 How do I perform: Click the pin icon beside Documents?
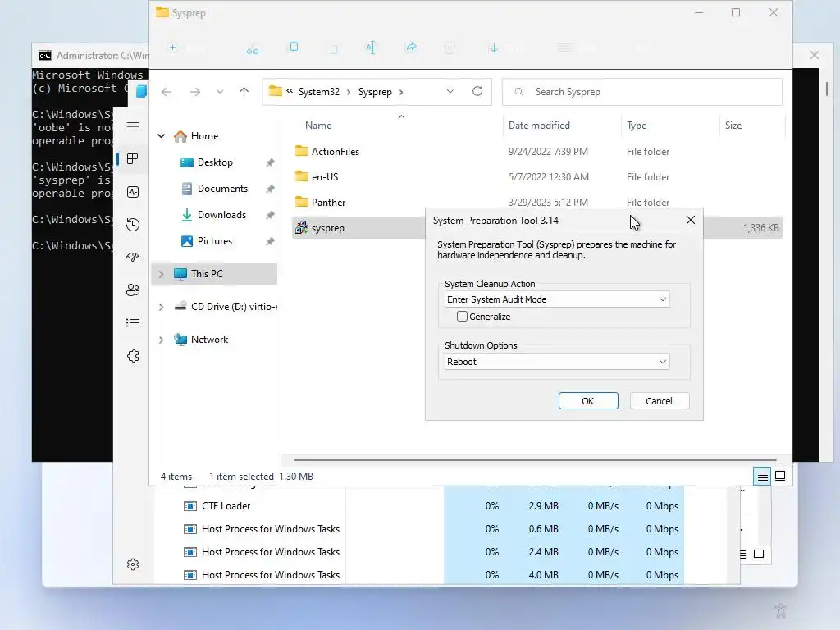[x=271, y=189]
